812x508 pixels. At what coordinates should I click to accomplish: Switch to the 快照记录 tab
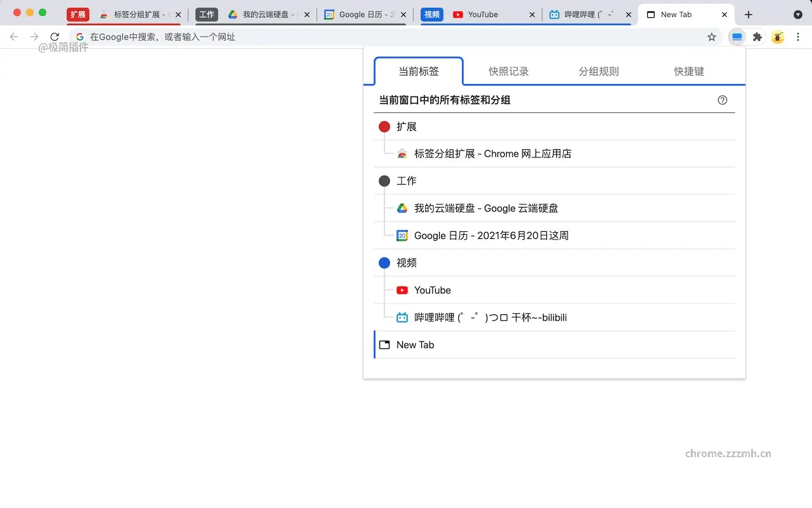pyautogui.click(x=508, y=71)
